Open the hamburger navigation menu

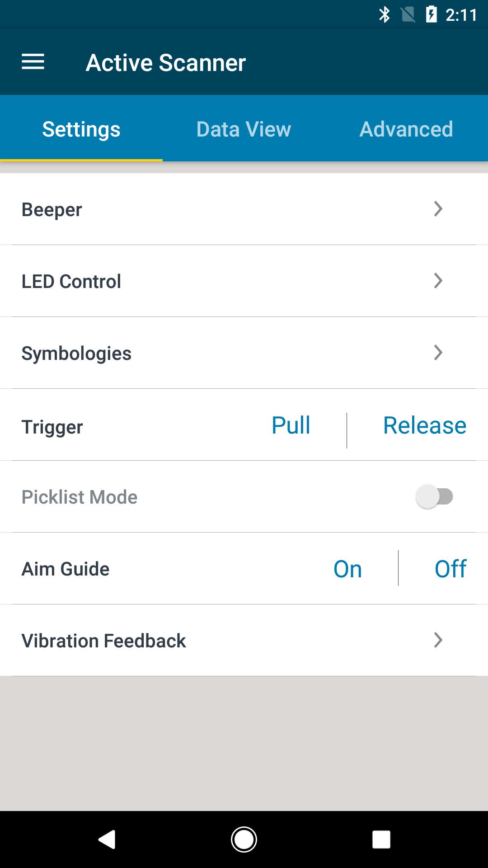click(33, 62)
